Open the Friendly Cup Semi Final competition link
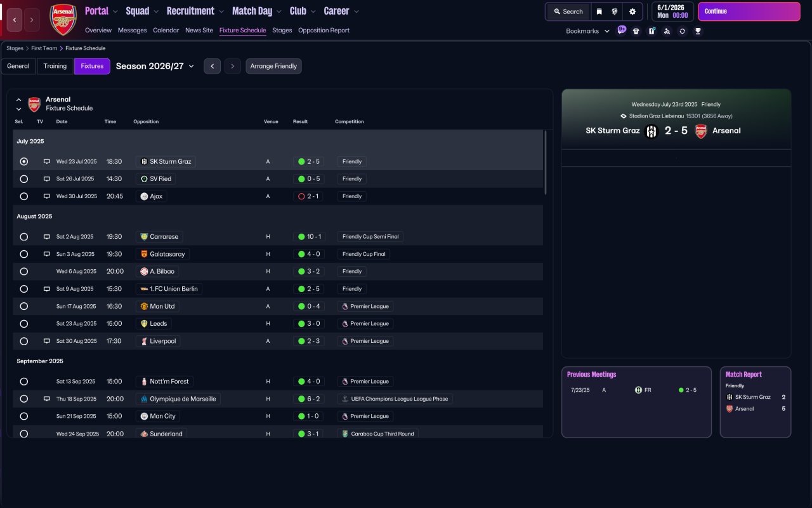Viewport: 812px width, 508px height. [x=370, y=237]
